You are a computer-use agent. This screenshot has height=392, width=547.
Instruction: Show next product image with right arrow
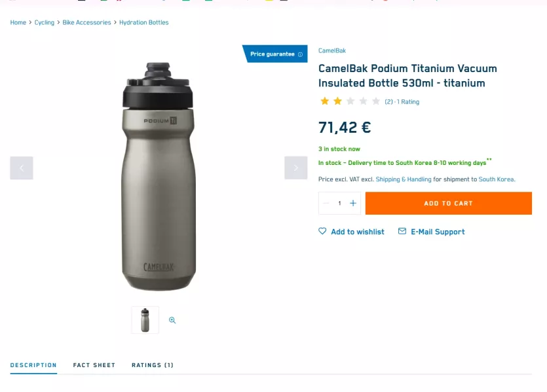(296, 168)
